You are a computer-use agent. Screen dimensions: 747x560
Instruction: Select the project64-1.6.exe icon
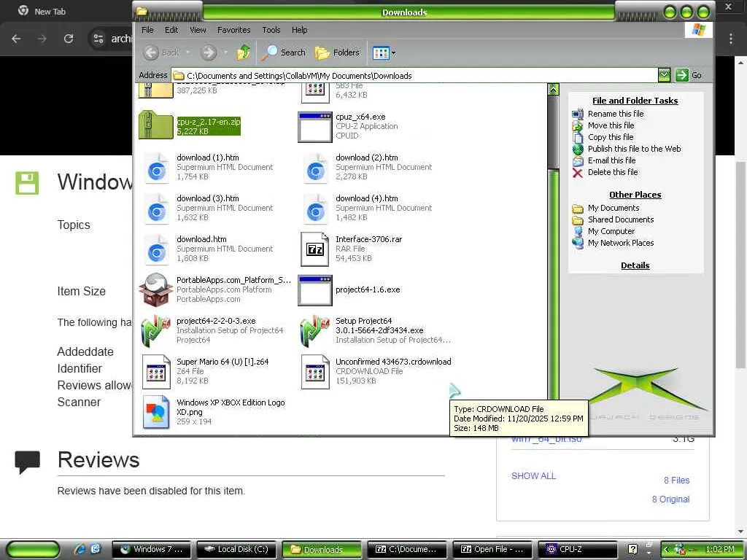[315, 290]
